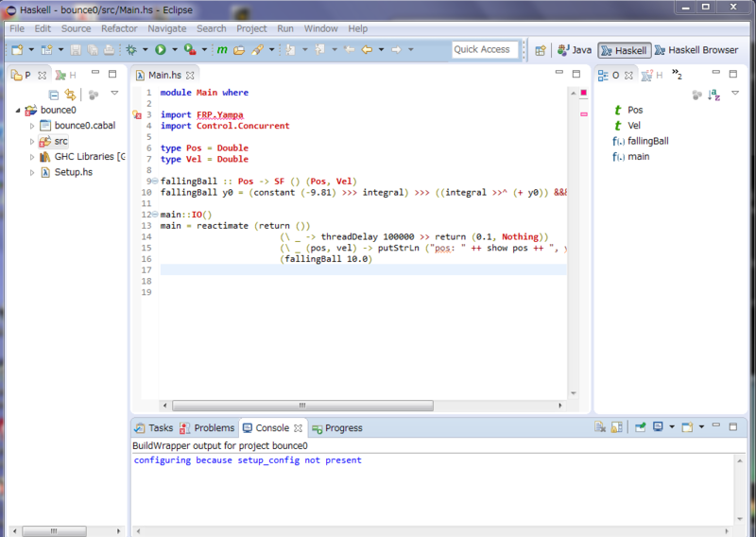
Task: Click the Save disk icon in the toolbar
Action: tap(76, 50)
